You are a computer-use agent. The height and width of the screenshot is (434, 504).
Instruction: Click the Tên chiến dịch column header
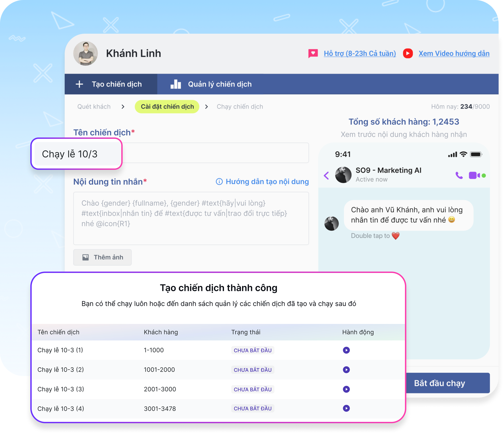(x=58, y=332)
